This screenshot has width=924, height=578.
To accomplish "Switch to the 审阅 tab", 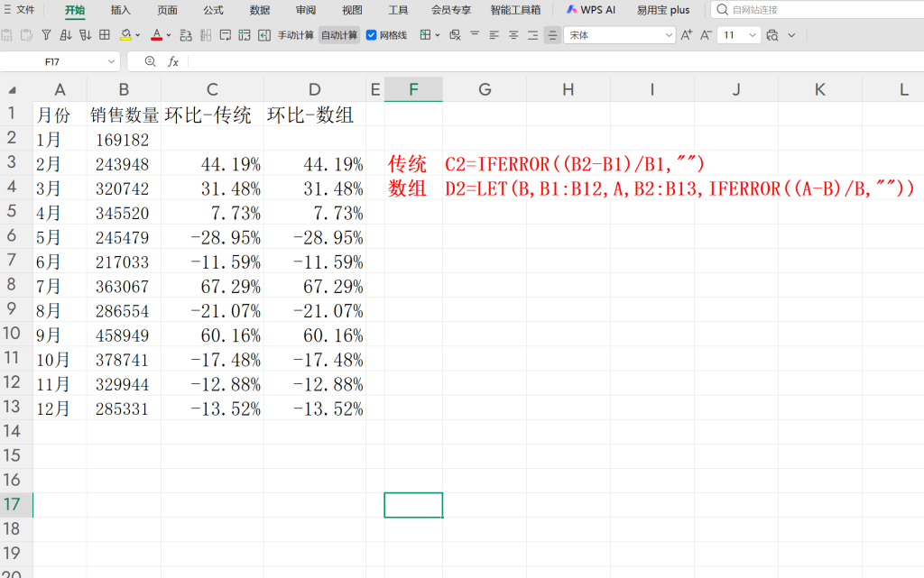I will [x=306, y=10].
